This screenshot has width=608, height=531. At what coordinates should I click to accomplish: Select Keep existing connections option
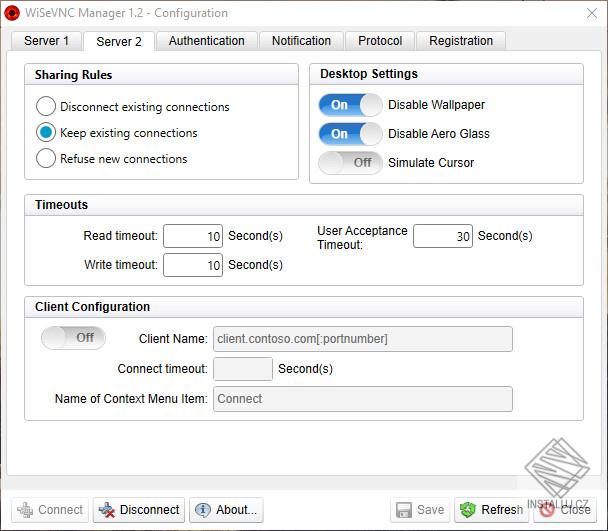pos(46,132)
